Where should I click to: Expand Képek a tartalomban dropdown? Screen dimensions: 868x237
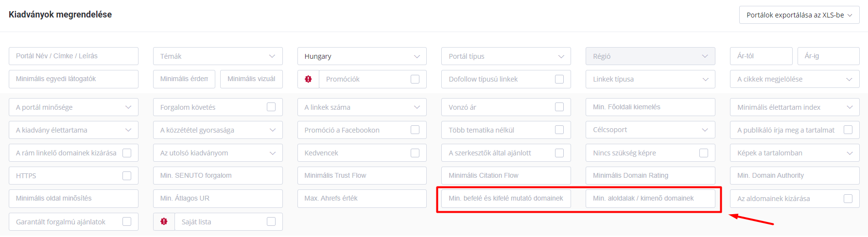coord(795,153)
